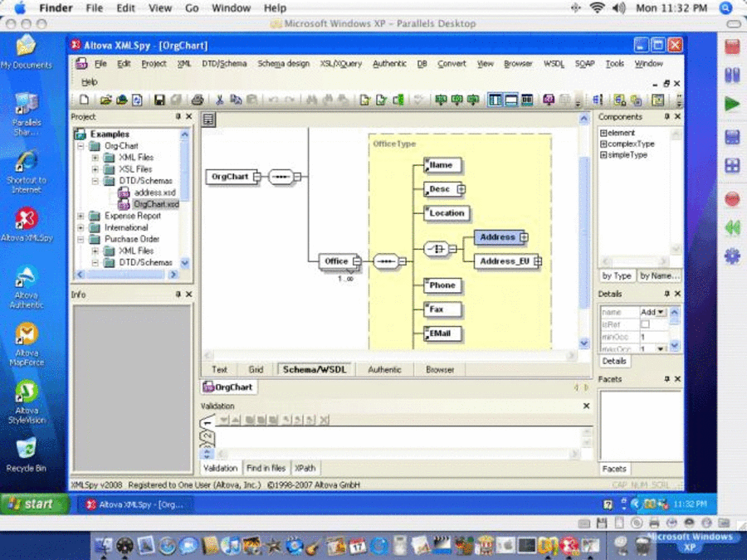Click the by Name button in Components

pos(659,275)
